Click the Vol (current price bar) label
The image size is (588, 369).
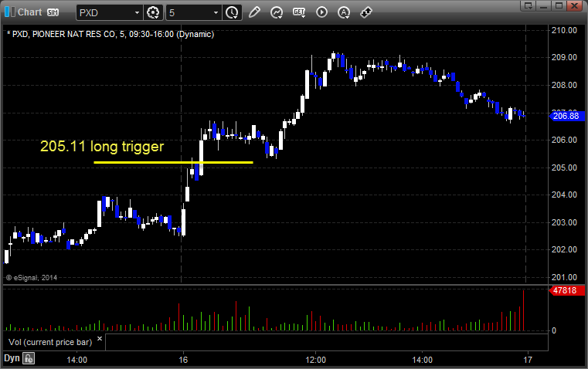(50, 342)
